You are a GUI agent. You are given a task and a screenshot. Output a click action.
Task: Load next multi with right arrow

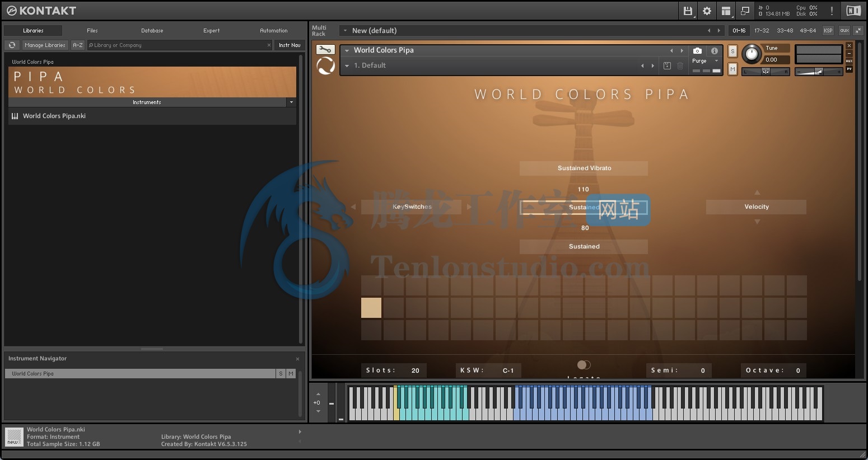coord(719,31)
